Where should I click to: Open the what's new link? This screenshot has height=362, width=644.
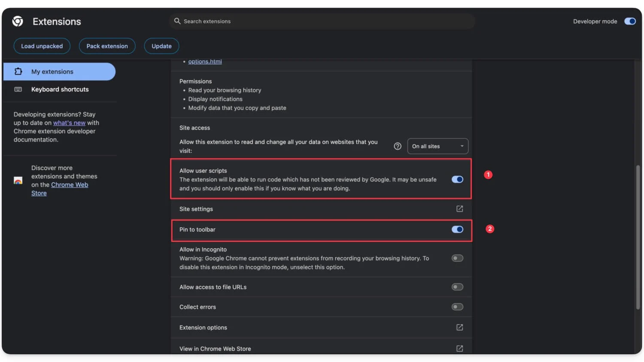(70, 123)
